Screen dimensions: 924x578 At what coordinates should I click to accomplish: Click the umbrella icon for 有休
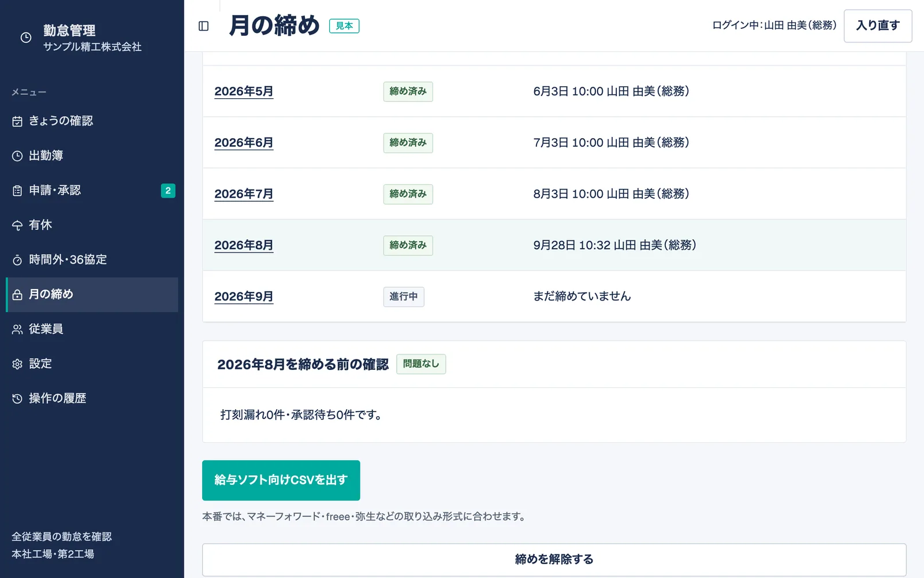[17, 225]
